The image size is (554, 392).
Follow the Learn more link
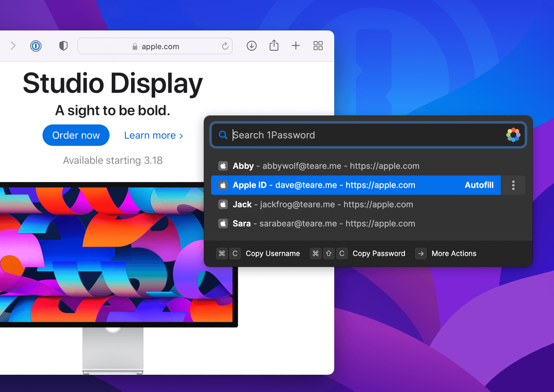[153, 135]
